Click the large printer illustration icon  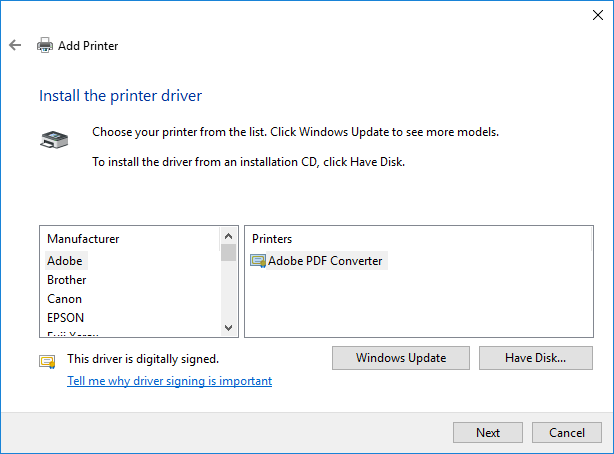tap(54, 140)
